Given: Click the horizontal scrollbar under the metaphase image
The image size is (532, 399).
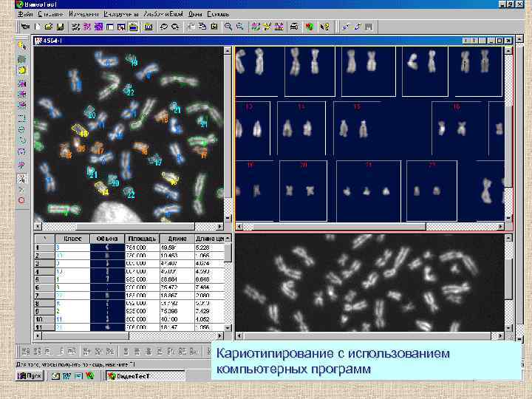Looking at the screenshot, I should tap(129, 226).
